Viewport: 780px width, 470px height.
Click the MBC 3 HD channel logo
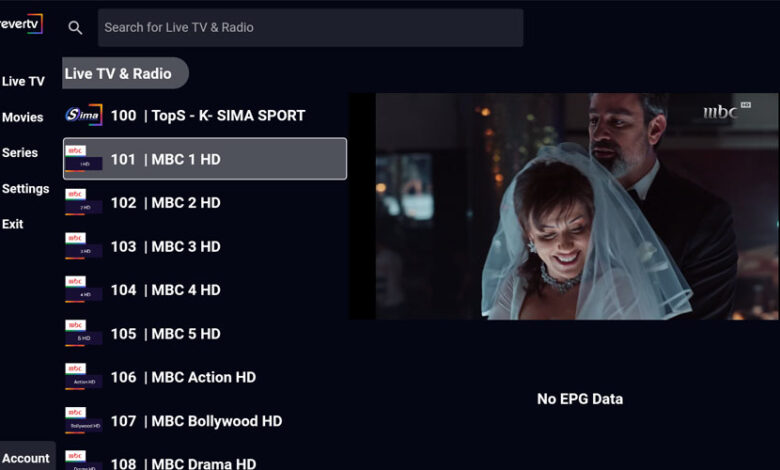(x=83, y=246)
